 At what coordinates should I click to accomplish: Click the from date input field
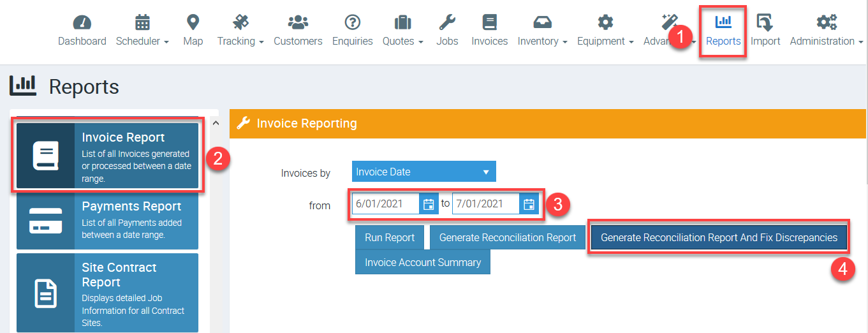click(386, 204)
